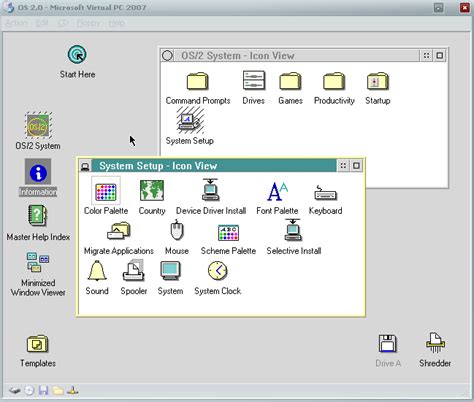Select the Device Driver Install icon
The width and height of the screenshot is (474, 402).
point(211,189)
